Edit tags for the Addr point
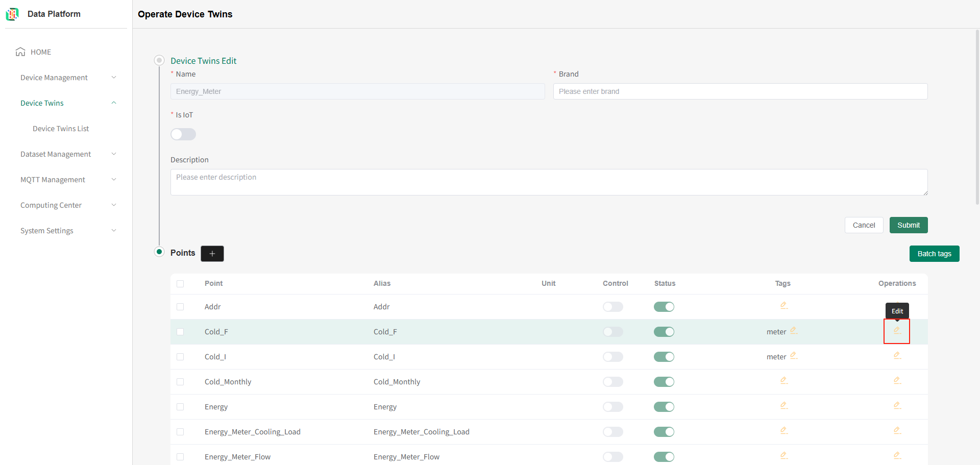This screenshot has height=465, width=980. click(x=783, y=306)
